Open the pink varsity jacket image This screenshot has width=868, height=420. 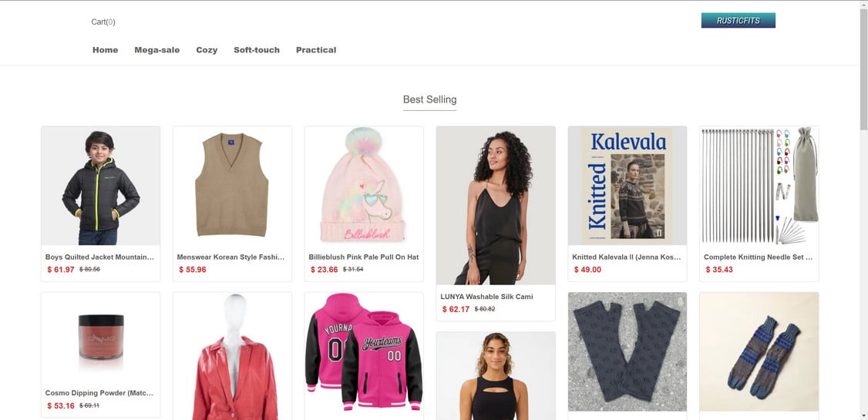tap(364, 351)
